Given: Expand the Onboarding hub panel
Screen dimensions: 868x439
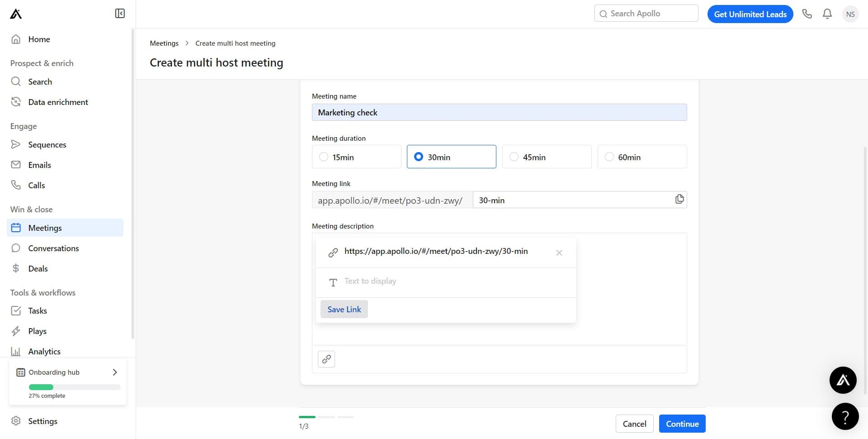Looking at the screenshot, I should [114, 372].
